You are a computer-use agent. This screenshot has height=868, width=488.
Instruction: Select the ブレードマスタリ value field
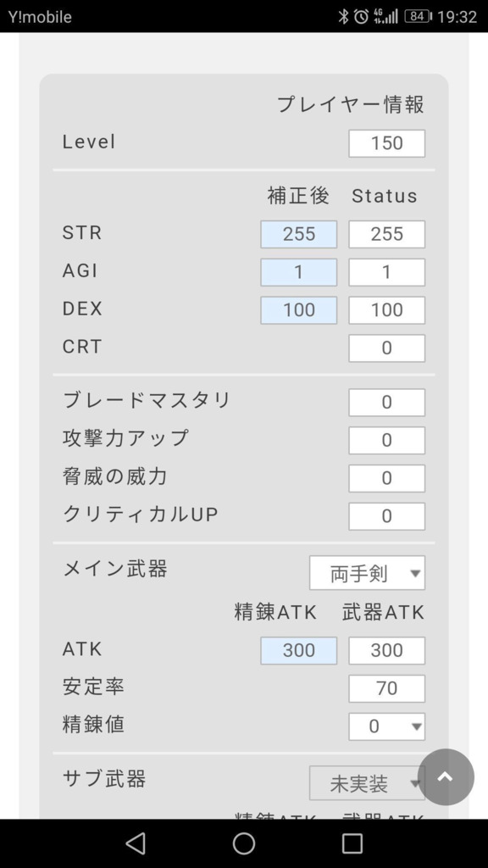pyautogui.click(x=386, y=403)
